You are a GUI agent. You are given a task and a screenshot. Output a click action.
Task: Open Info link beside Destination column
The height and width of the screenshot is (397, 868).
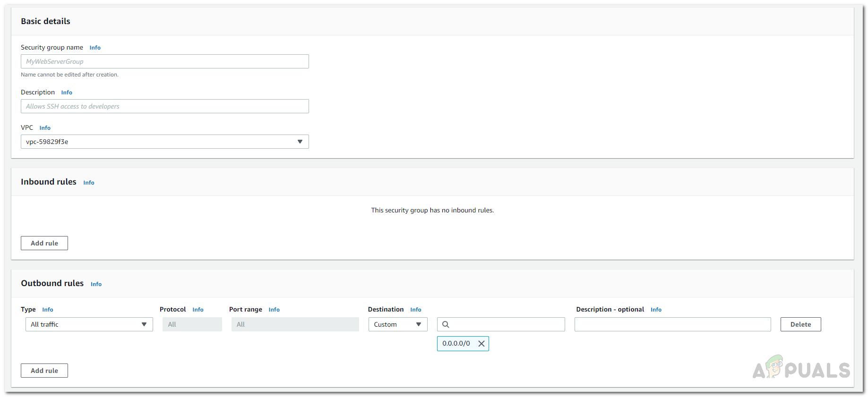[416, 310]
